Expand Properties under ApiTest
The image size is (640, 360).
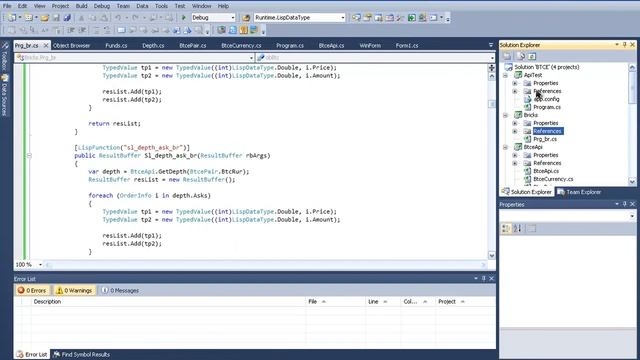(515, 83)
